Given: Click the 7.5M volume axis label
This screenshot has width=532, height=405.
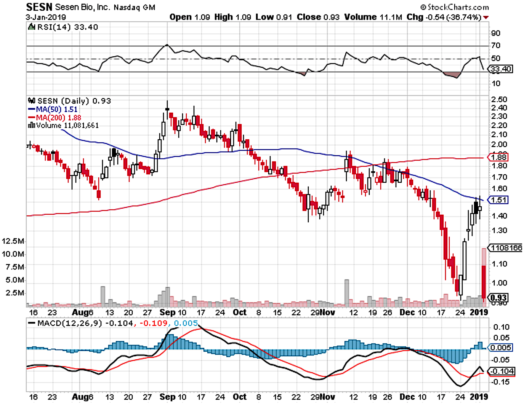Looking at the screenshot, I should pos(15,267).
